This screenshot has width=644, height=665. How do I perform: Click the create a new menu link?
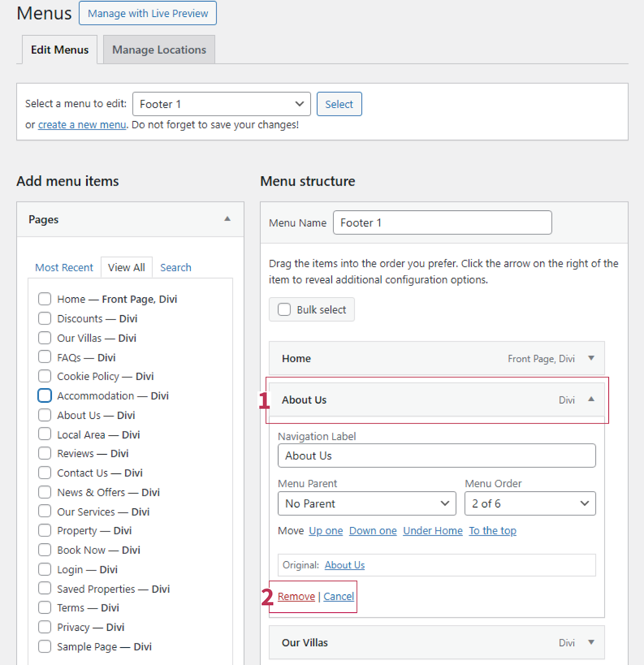(82, 125)
